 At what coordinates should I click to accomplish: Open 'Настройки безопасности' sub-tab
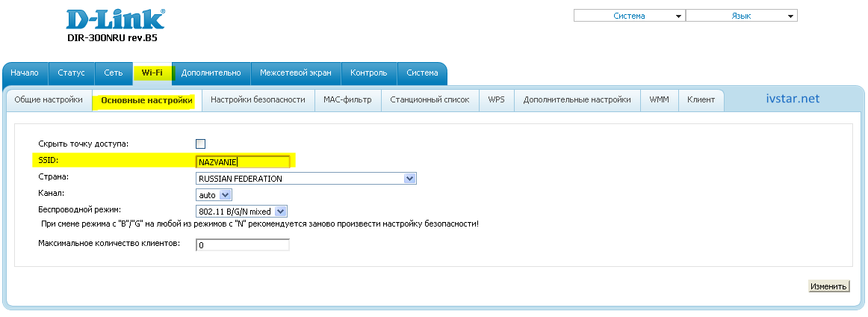click(x=258, y=99)
